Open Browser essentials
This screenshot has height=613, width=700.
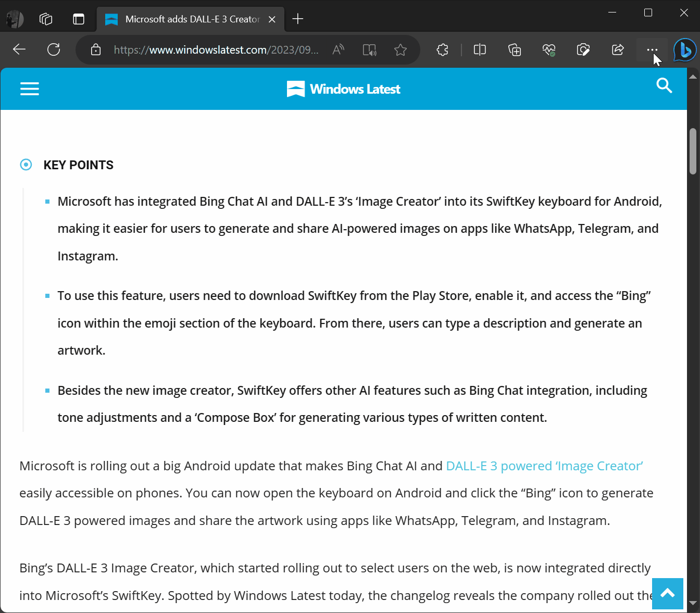pos(548,49)
